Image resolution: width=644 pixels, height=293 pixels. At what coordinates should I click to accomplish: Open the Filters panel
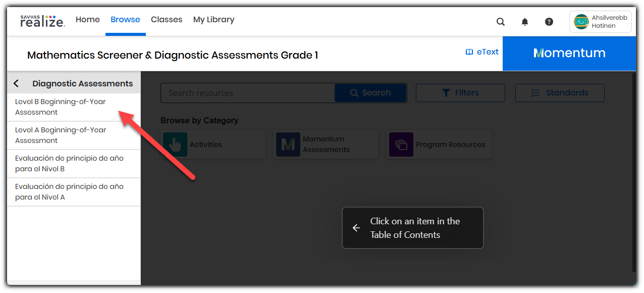pos(460,92)
